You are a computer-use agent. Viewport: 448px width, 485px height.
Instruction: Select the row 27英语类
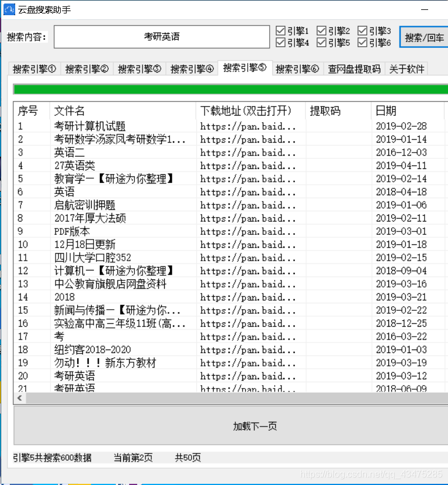[231, 165]
